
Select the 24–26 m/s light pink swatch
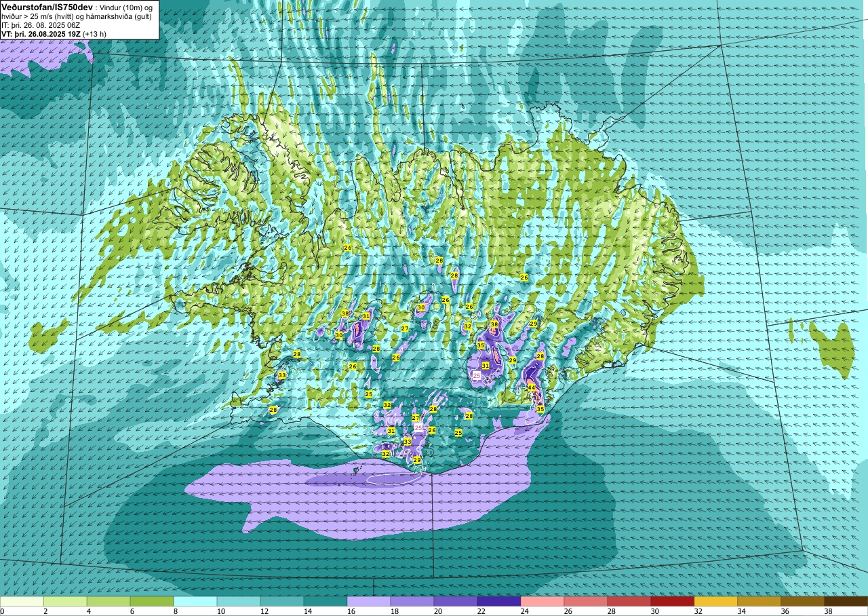(542, 601)
